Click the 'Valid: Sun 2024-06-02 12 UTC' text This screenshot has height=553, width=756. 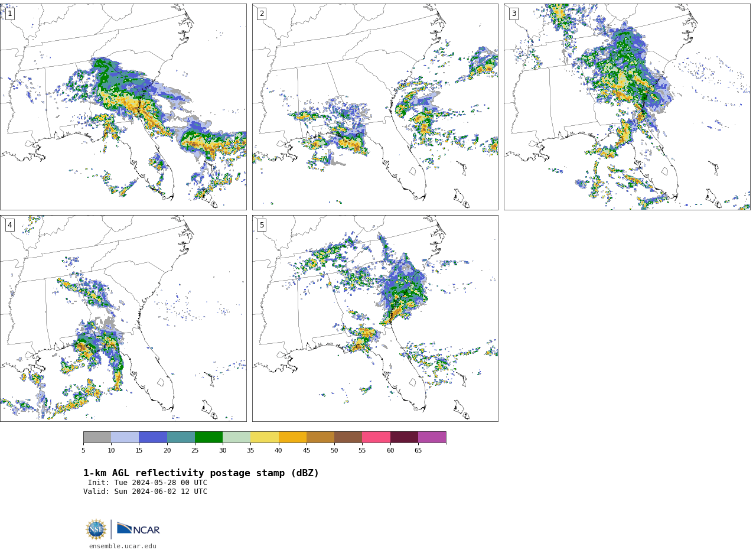click(x=145, y=492)
